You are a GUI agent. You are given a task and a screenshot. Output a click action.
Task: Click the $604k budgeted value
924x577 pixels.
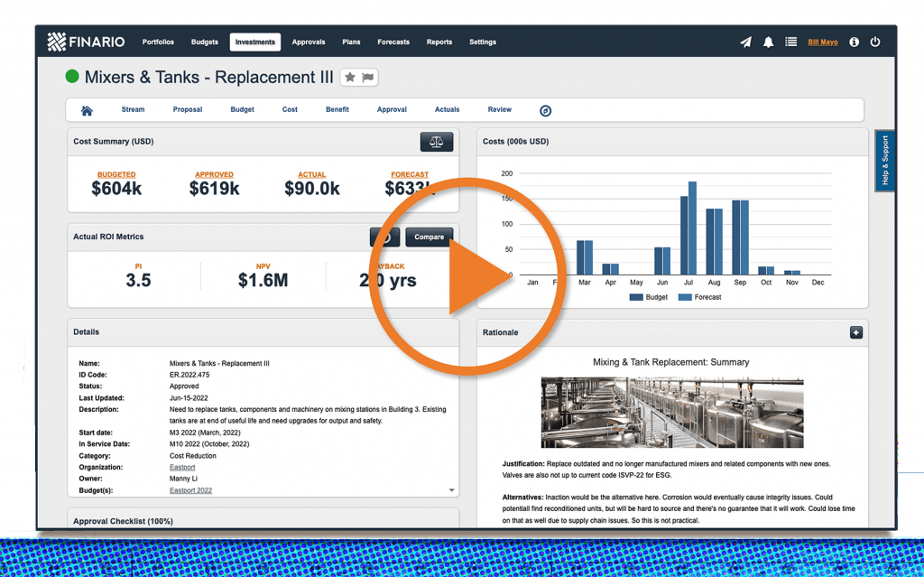click(x=116, y=188)
